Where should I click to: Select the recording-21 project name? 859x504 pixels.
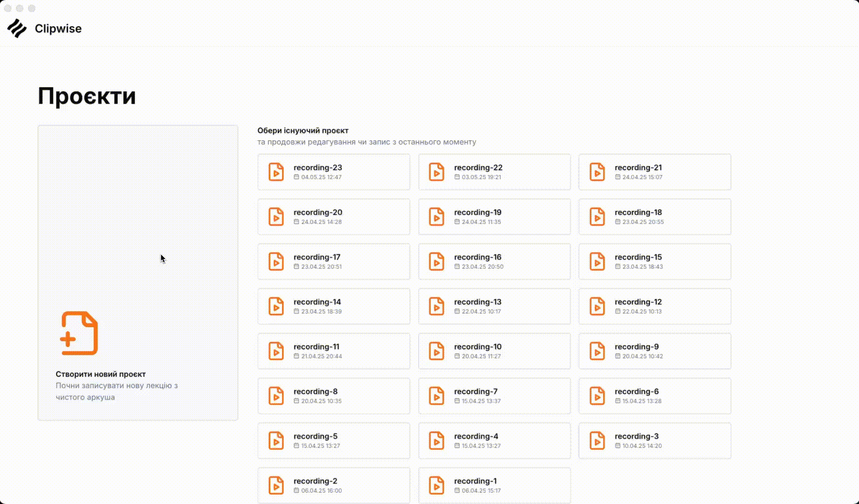[x=638, y=168]
